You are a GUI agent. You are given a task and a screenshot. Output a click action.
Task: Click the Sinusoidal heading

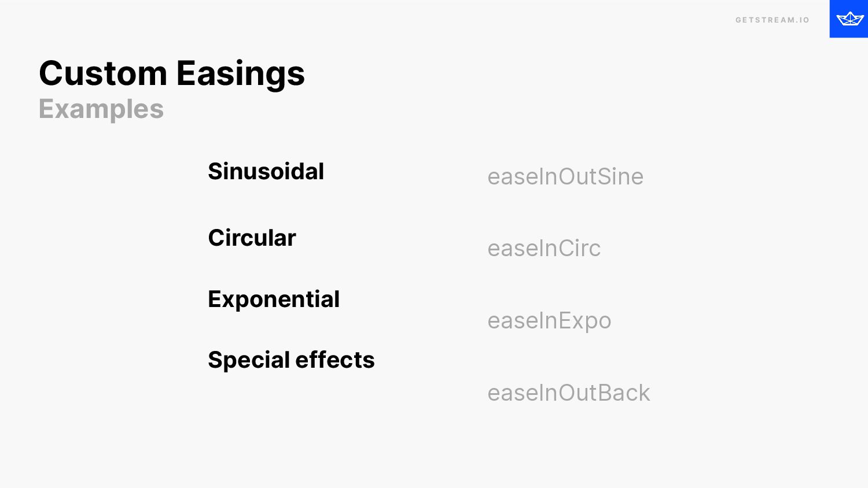pos(266,172)
